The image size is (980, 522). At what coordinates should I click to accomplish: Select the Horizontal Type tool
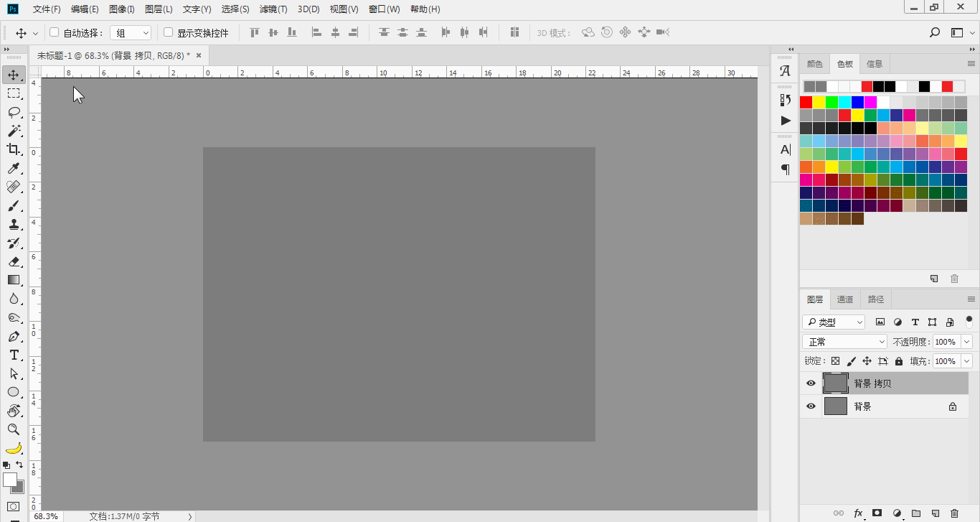click(14, 355)
